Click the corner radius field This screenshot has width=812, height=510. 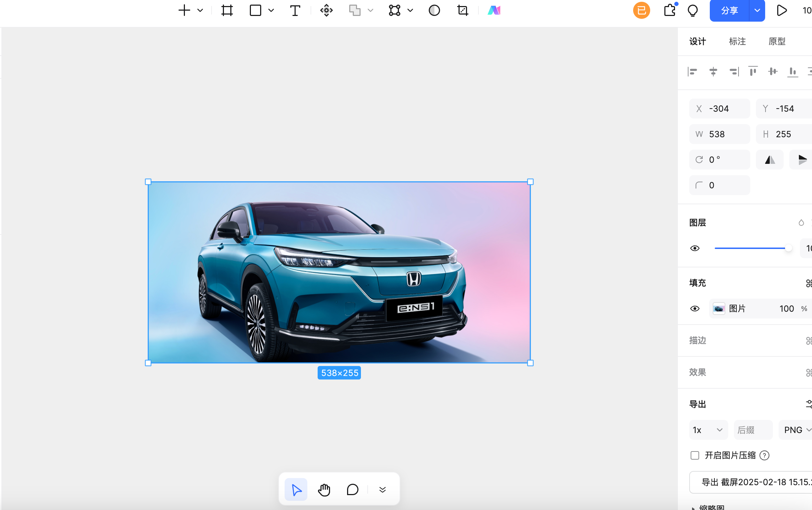(x=719, y=185)
